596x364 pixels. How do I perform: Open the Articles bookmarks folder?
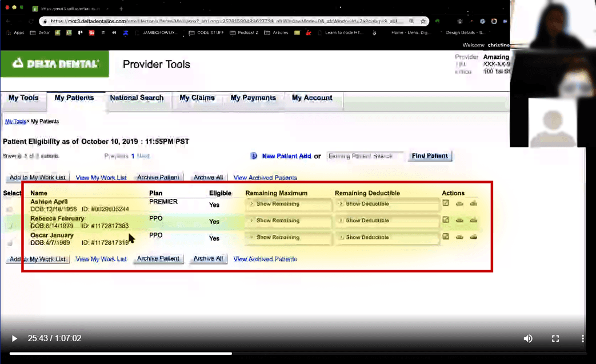tap(276, 33)
